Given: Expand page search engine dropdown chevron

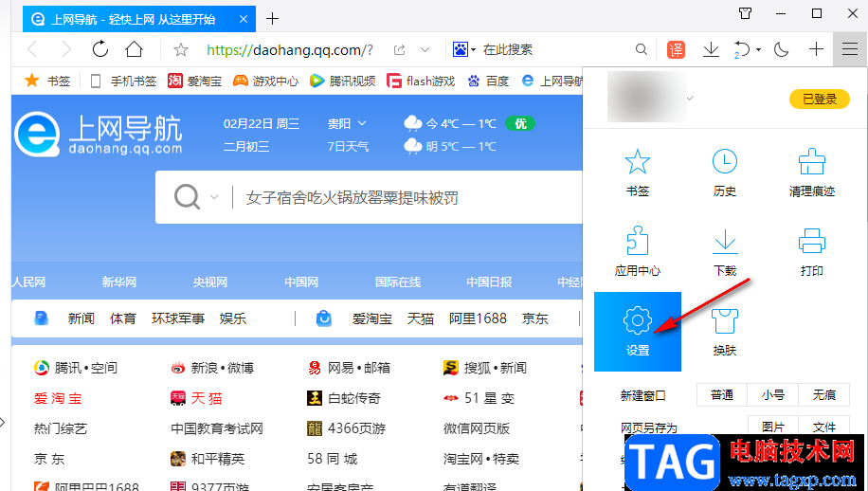Looking at the screenshot, I should 214,197.
